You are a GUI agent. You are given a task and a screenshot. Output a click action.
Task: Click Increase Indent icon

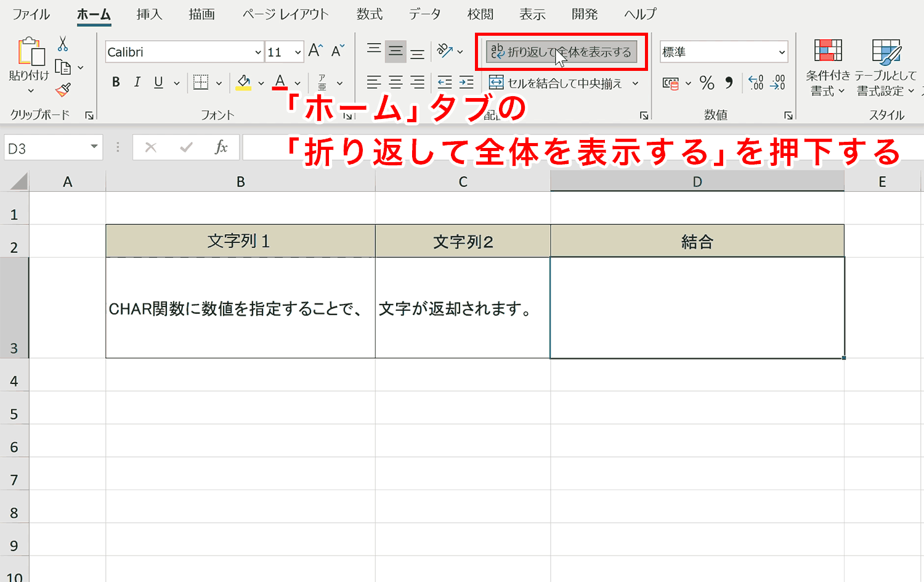coord(466,82)
